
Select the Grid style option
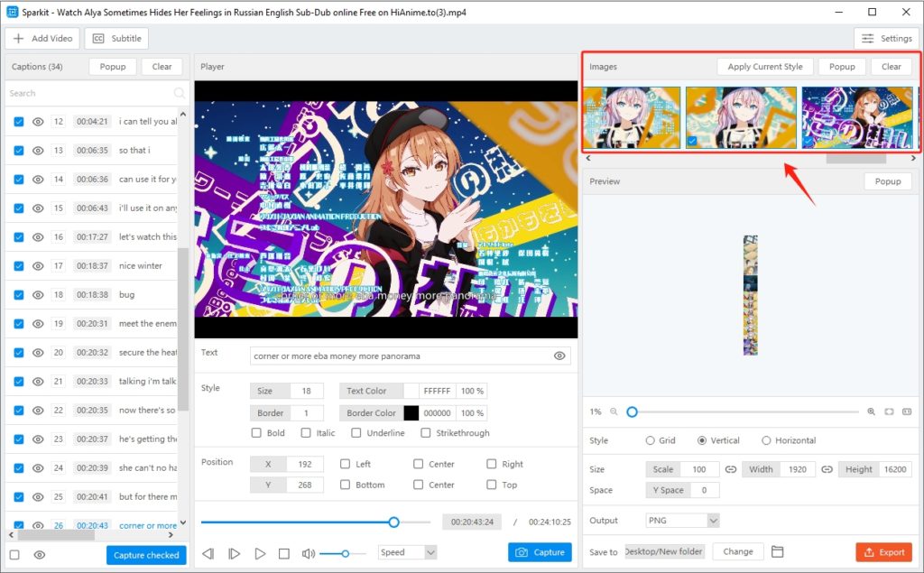click(x=651, y=440)
